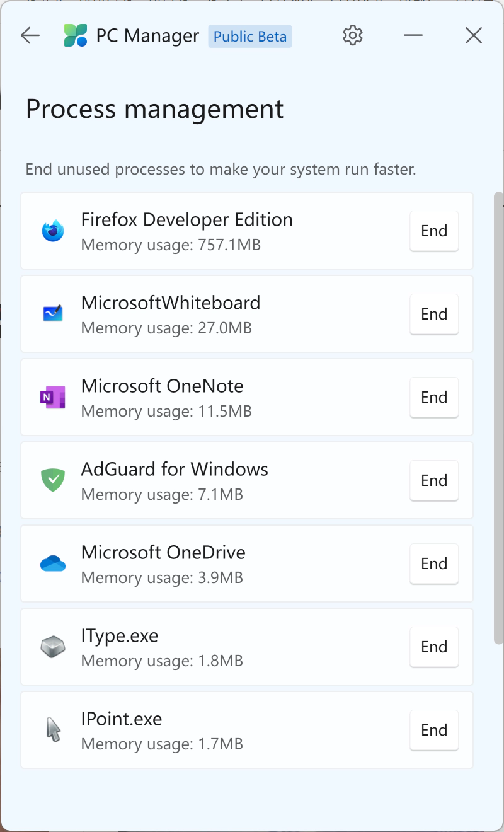Minimize the PC Manager window
Screen dimensions: 504x832
tap(413, 36)
